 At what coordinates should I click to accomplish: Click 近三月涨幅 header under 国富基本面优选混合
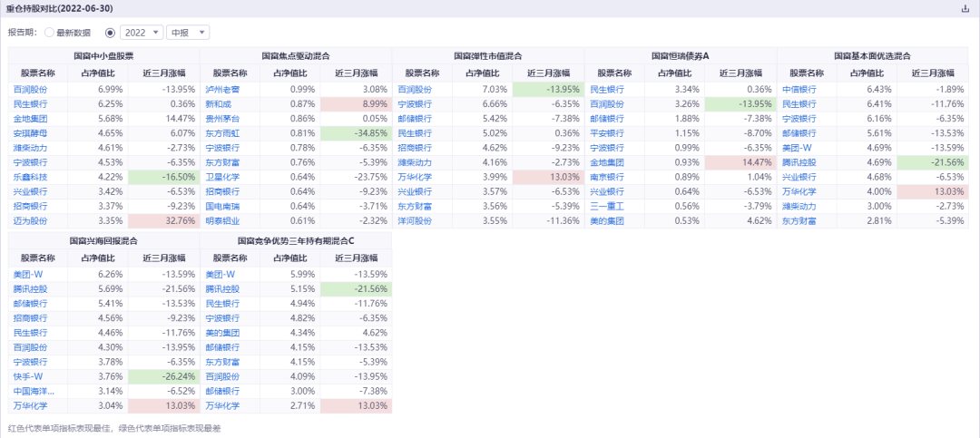point(933,73)
